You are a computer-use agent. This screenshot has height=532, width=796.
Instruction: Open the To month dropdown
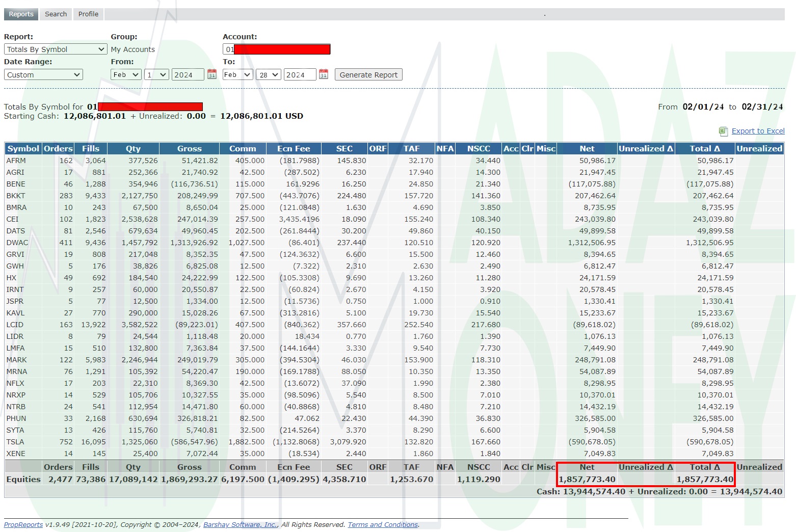click(237, 75)
